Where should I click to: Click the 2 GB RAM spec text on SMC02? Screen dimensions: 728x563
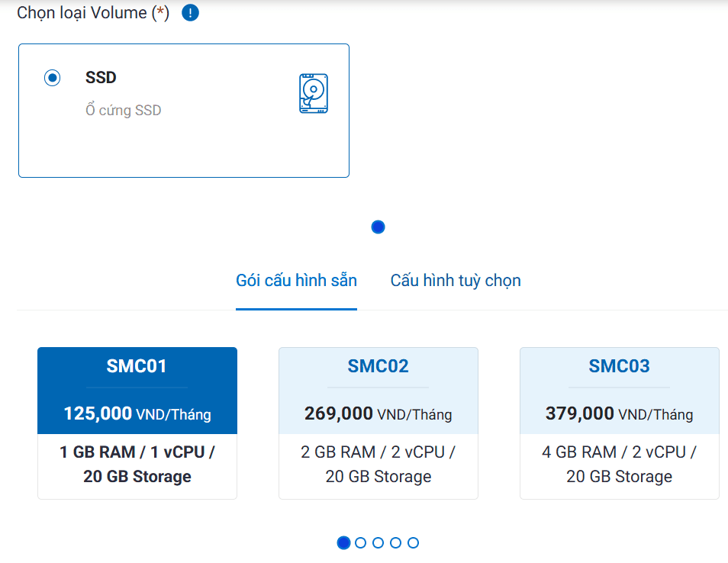[x=378, y=452]
